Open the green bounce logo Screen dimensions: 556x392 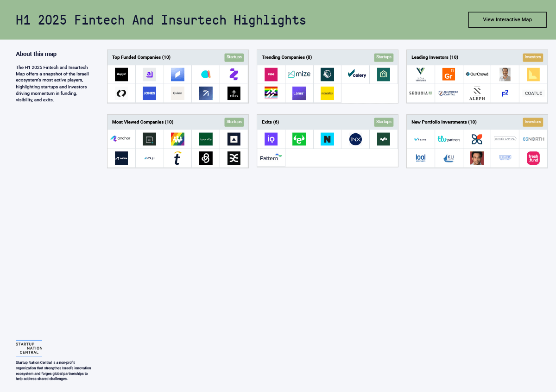[206, 139]
